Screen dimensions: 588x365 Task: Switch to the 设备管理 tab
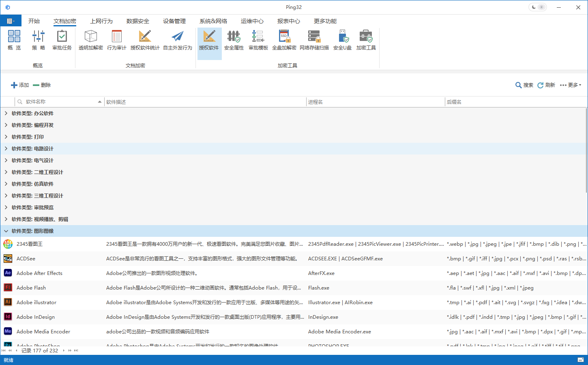coord(174,21)
